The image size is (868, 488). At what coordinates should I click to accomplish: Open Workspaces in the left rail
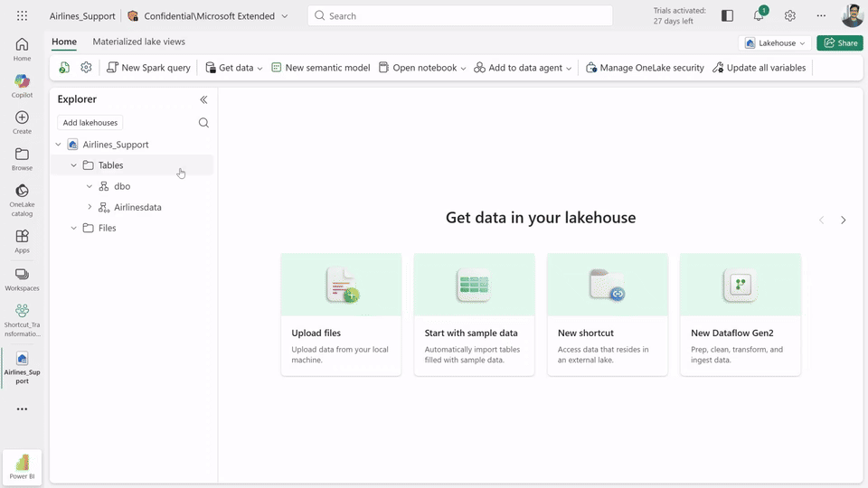click(22, 279)
